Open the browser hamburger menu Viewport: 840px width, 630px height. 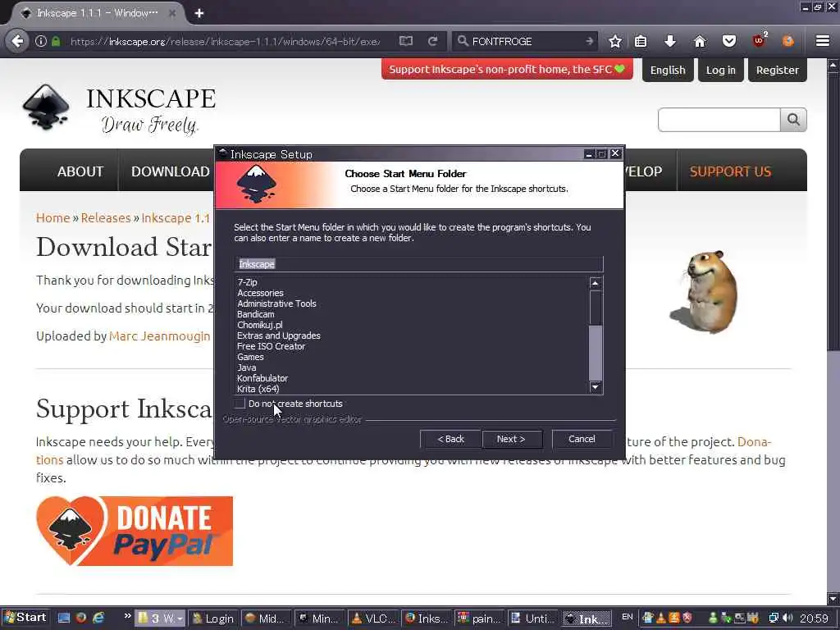(823, 41)
